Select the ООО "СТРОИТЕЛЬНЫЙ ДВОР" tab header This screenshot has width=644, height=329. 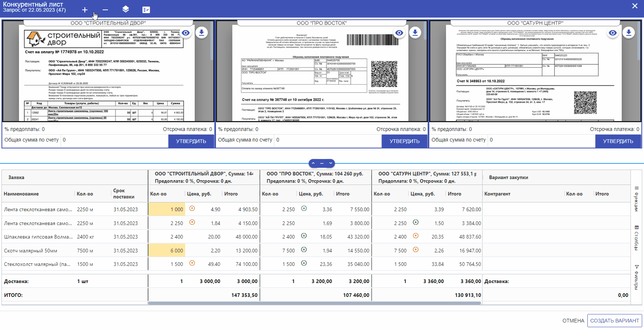pyautogui.click(x=108, y=23)
